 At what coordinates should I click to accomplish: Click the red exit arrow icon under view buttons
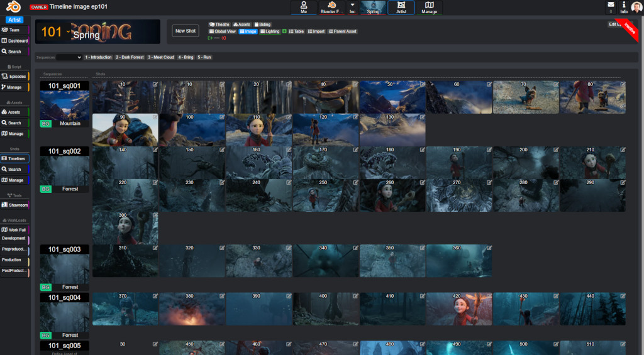point(223,38)
